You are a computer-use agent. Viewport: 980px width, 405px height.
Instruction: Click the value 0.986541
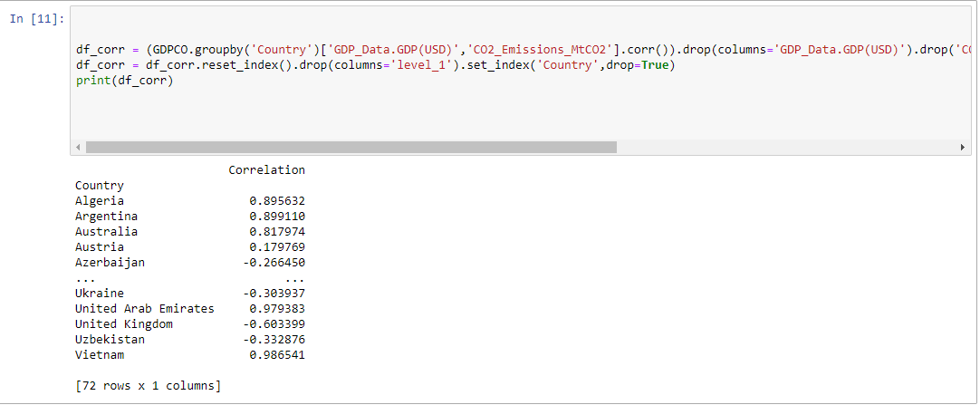[277, 355]
